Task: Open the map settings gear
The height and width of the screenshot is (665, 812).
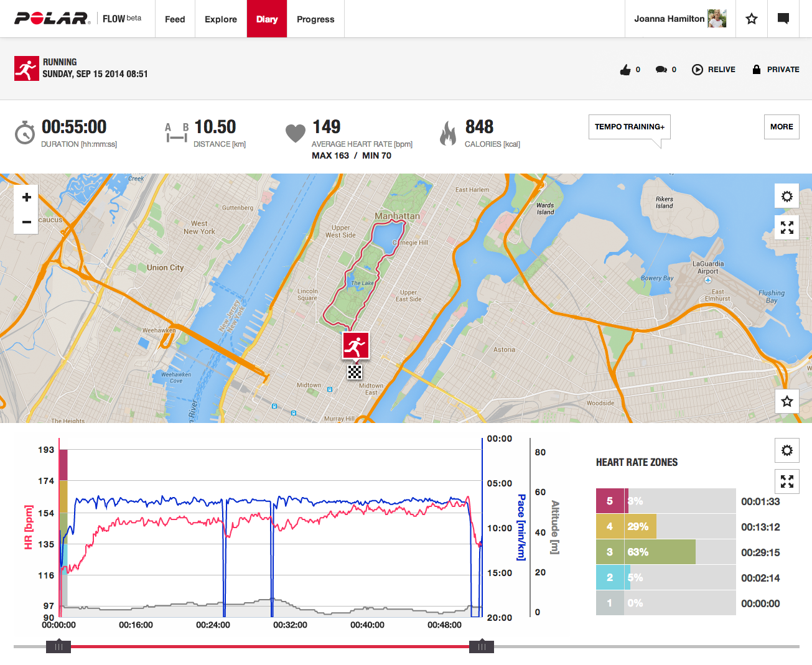Action: pos(786,196)
